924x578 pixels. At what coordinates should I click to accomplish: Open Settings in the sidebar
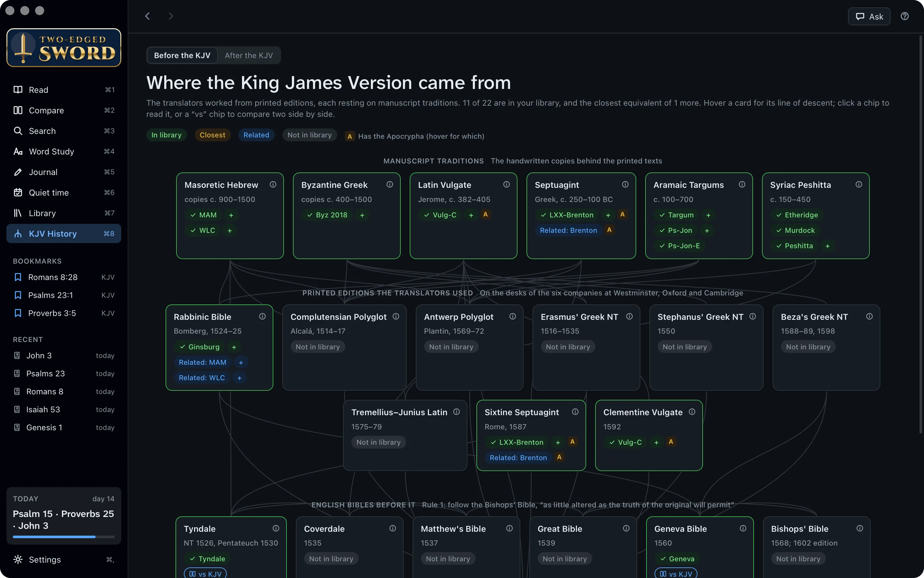coord(64,560)
